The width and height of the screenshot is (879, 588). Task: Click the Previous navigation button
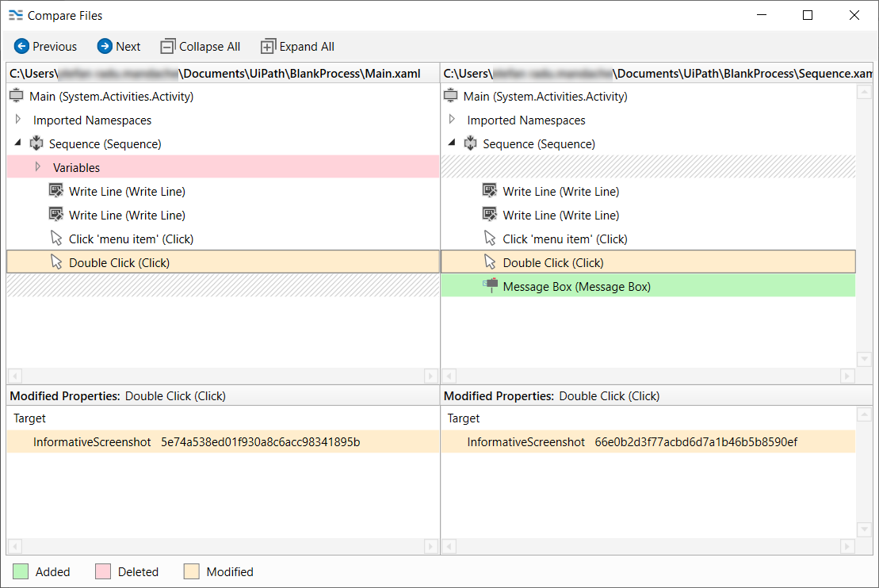click(x=45, y=46)
